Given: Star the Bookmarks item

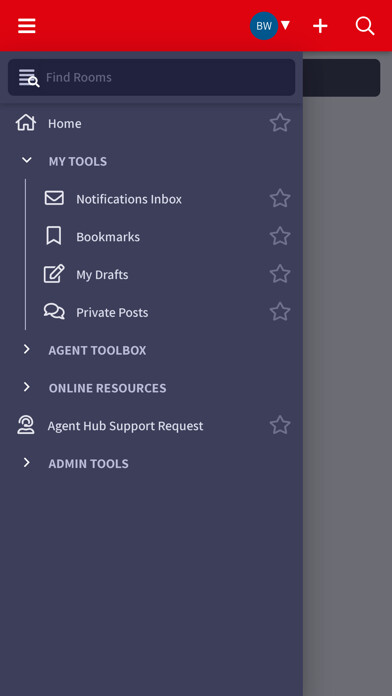Looking at the screenshot, I should (x=280, y=236).
